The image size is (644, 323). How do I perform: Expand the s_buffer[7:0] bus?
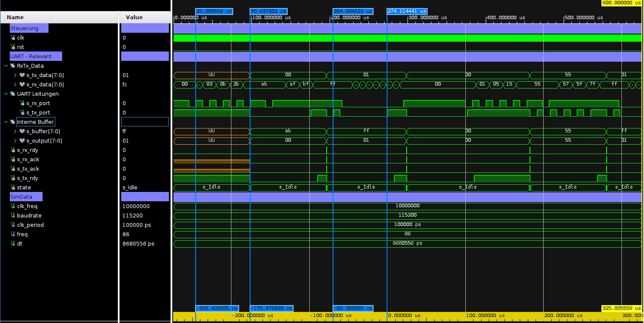[15, 131]
